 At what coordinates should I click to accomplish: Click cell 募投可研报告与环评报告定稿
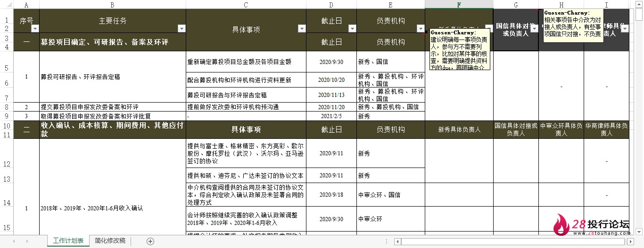[246, 95]
